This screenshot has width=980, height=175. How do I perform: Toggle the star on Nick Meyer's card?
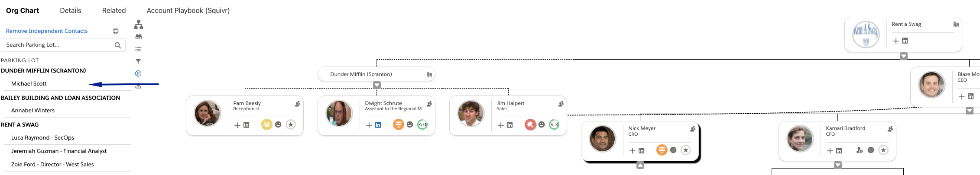[685, 150]
